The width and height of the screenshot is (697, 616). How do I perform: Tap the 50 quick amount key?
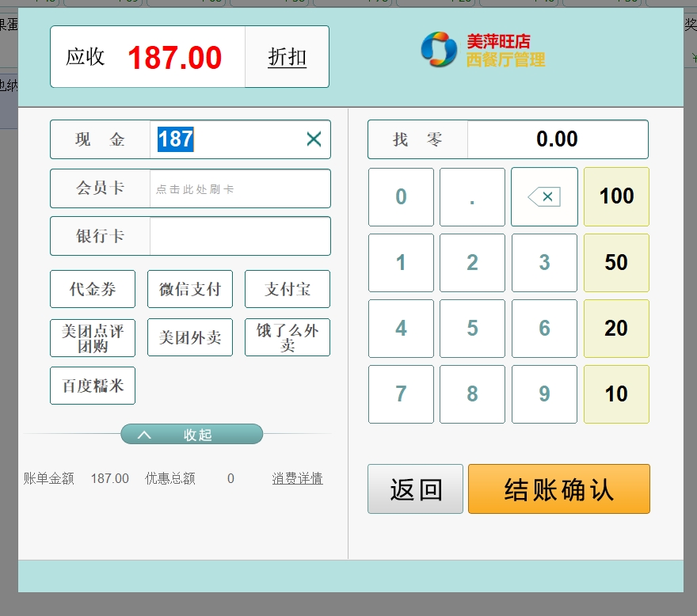coord(616,263)
